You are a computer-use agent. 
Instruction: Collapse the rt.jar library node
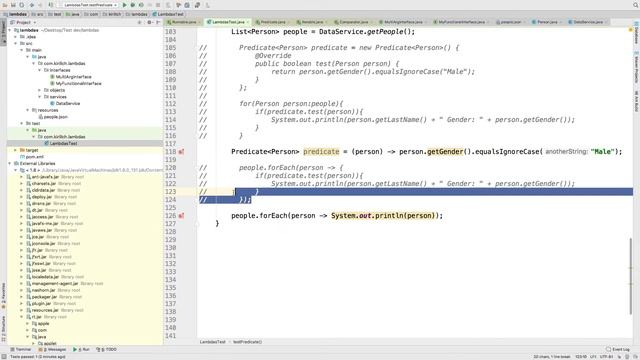(x=22, y=317)
